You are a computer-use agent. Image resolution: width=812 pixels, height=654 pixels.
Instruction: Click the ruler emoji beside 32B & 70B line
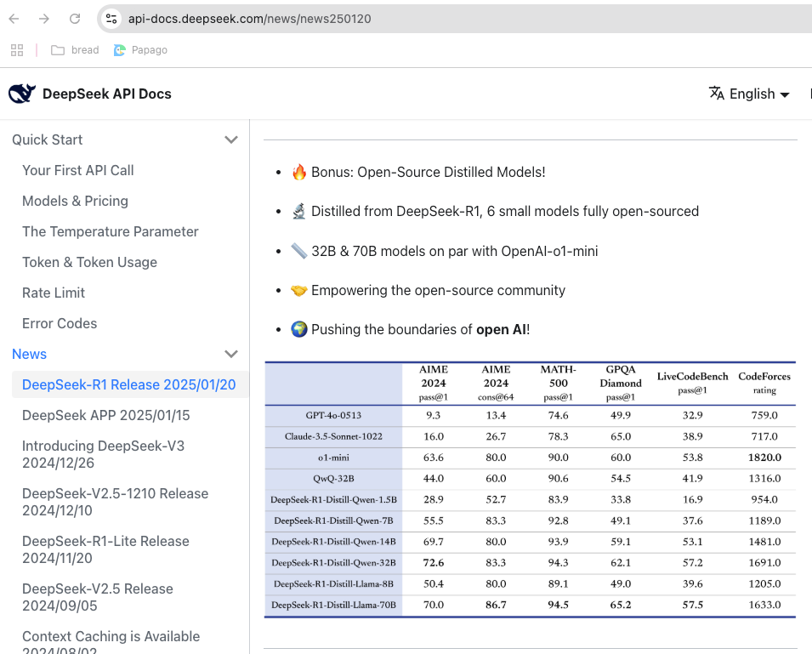298,251
